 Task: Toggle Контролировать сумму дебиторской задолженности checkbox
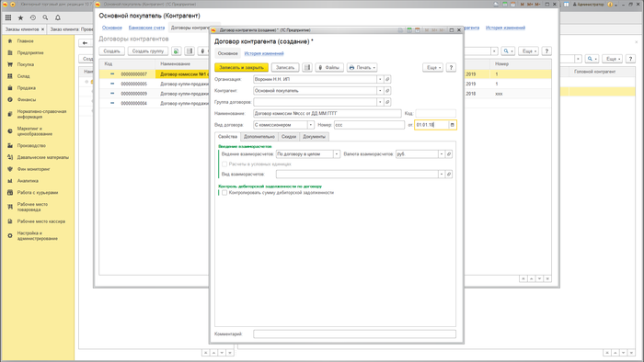[x=224, y=193]
